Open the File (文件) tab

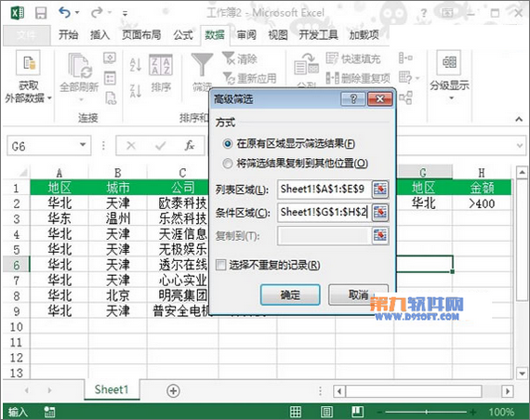point(26,35)
